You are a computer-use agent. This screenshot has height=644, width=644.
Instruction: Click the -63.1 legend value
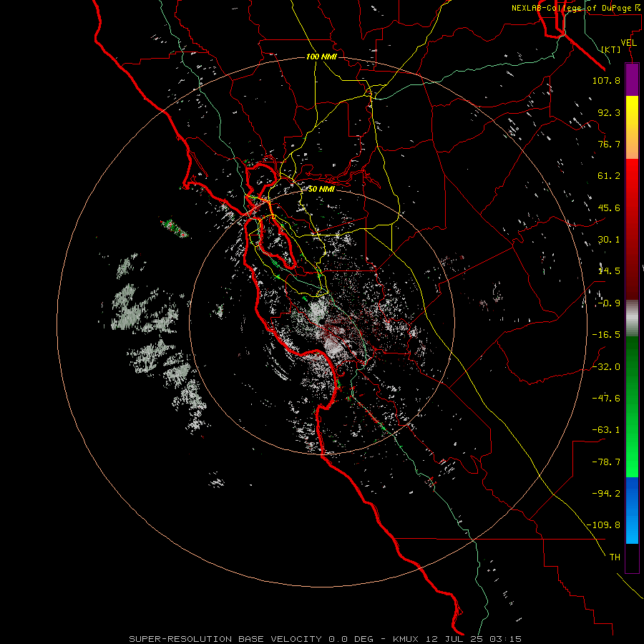tap(606, 430)
